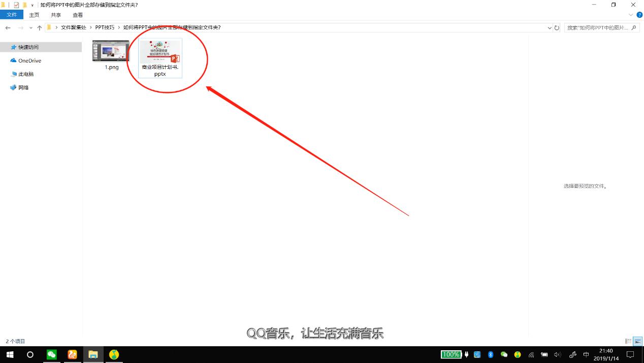Open WeChat from the taskbar
The height and width of the screenshot is (363, 644).
point(52,354)
